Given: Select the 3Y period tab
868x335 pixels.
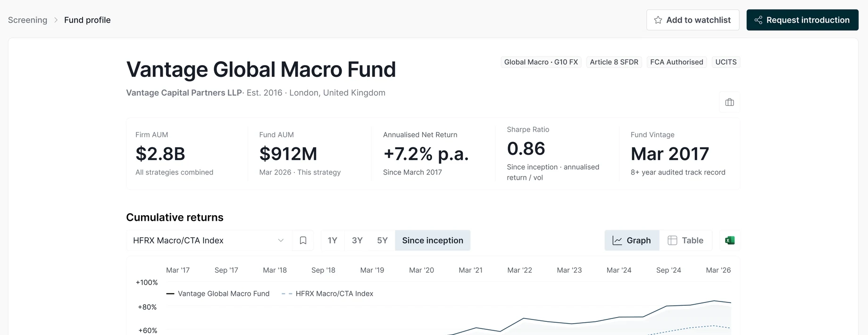Looking at the screenshot, I should point(357,241).
